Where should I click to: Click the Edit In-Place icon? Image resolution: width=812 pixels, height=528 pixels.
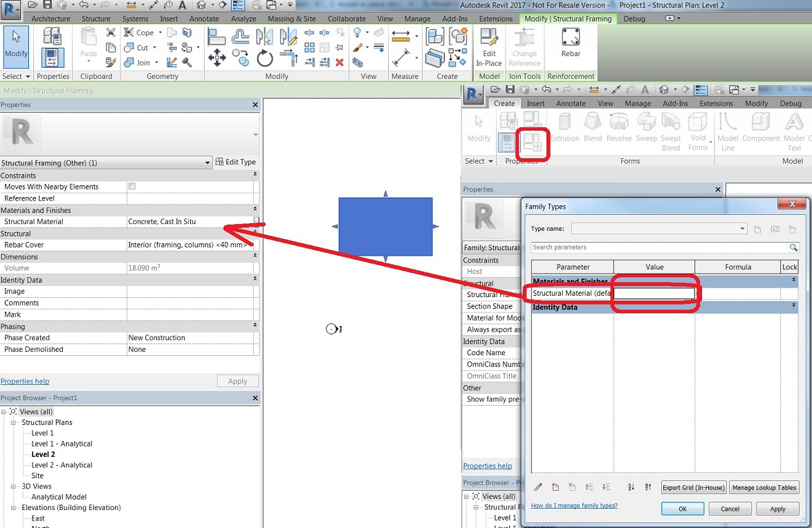tap(488, 43)
